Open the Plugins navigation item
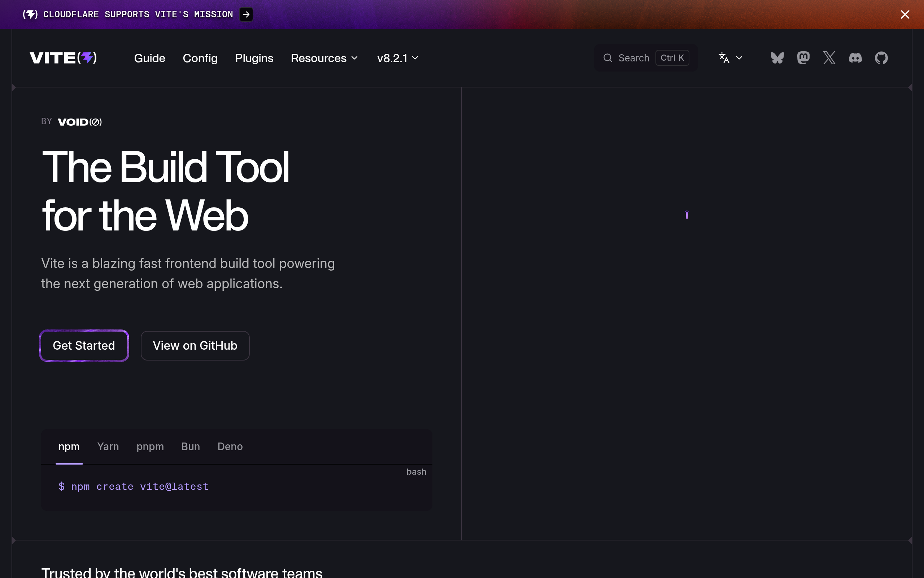This screenshot has height=578, width=924. click(x=254, y=58)
